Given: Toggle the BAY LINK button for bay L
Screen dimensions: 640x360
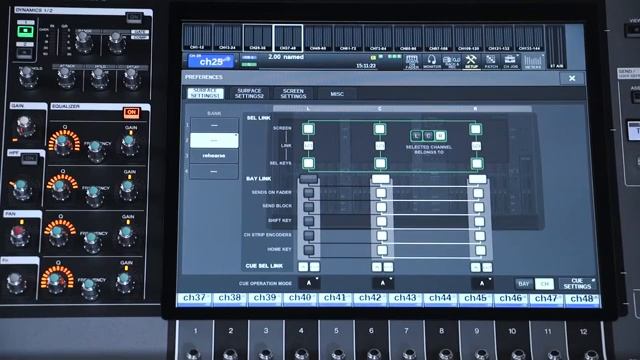Looking at the screenshot, I should (309, 178).
